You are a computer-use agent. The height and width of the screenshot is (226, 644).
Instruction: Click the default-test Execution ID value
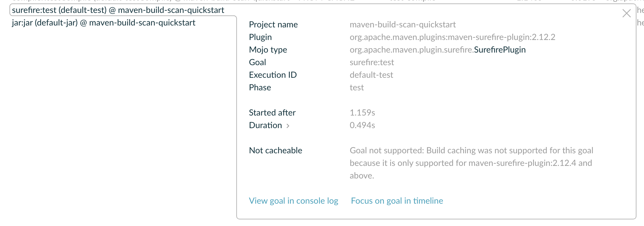(x=371, y=75)
